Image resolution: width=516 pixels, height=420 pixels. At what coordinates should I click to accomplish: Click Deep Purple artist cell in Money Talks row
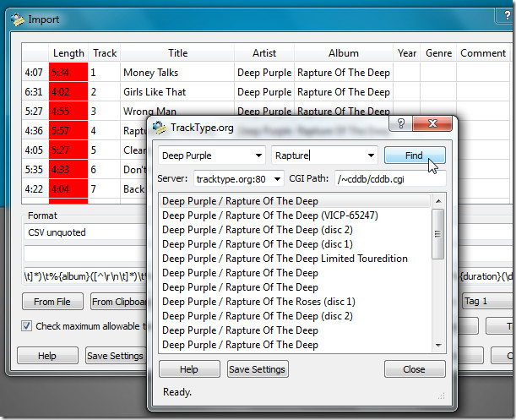click(x=264, y=73)
